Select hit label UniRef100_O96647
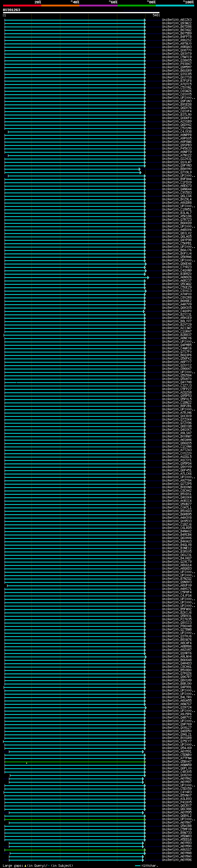197x868 pixels. (177, 369)
